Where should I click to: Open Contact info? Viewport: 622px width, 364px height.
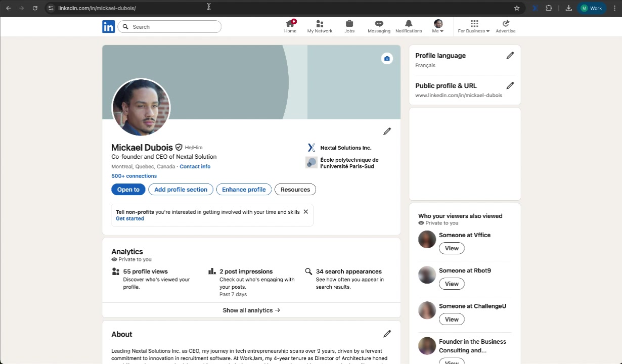pos(195,166)
